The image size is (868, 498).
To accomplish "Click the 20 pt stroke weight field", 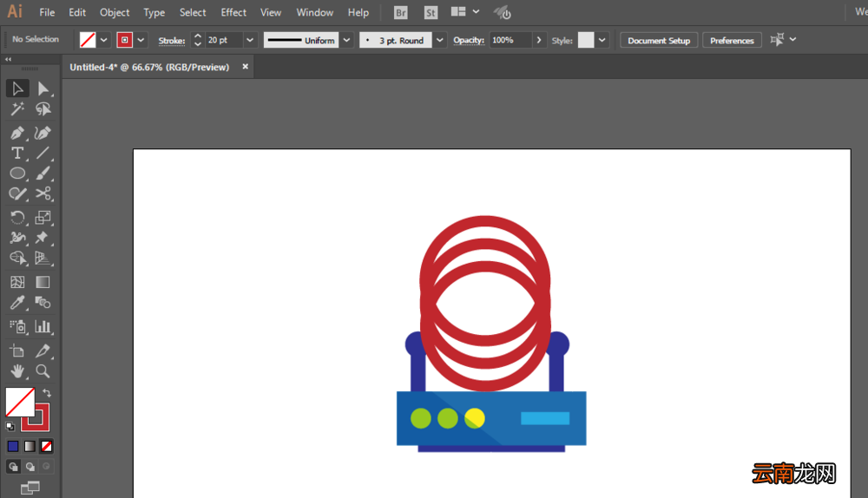I will [x=224, y=40].
